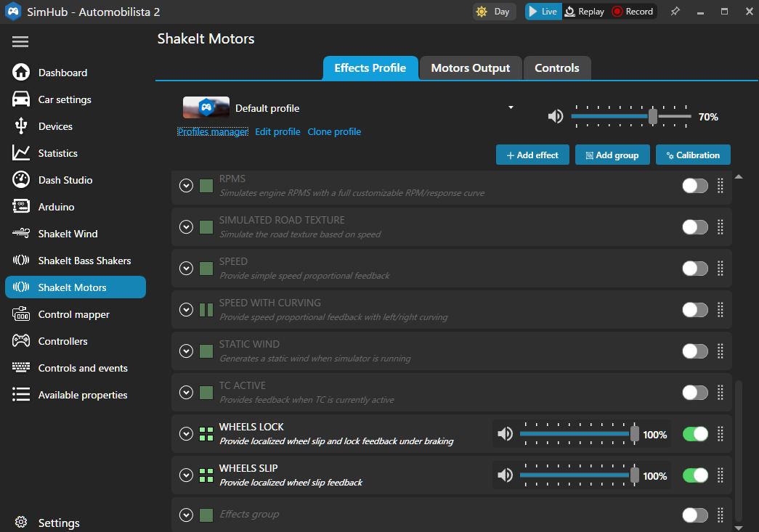This screenshot has width=759, height=532.
Task: Disable the WHEELS LOCK toggle
Action: pyautogui.click(x=695, y=434)
